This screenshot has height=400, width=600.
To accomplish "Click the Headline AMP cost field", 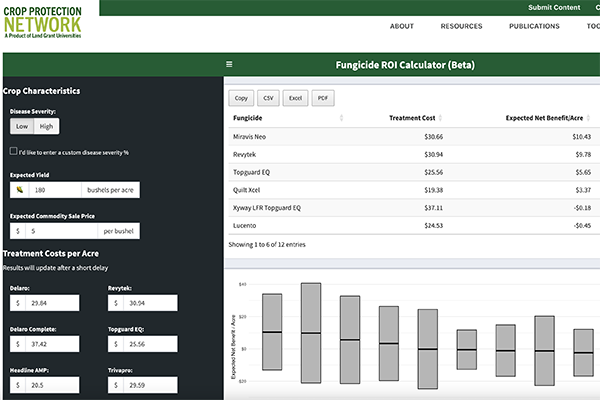I will [52, 385].
